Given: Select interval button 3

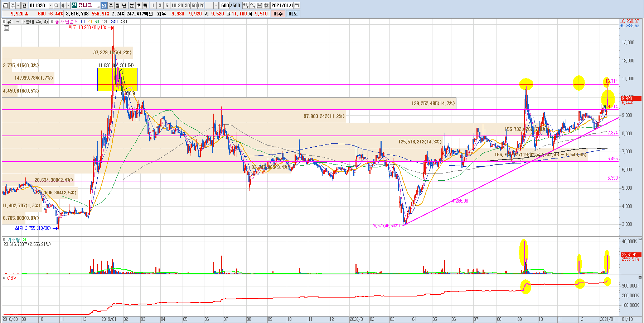Looking at the screenshot, I should pos(160,5).
